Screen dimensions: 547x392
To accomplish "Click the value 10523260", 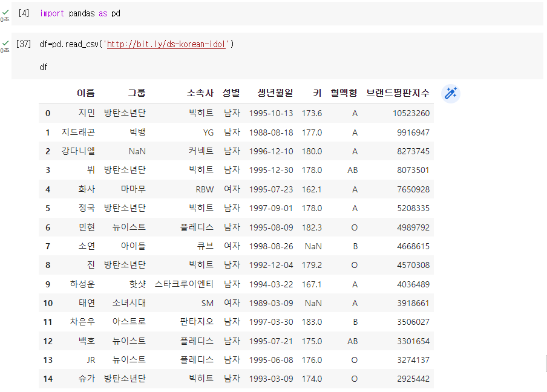I will pos(411,113).
